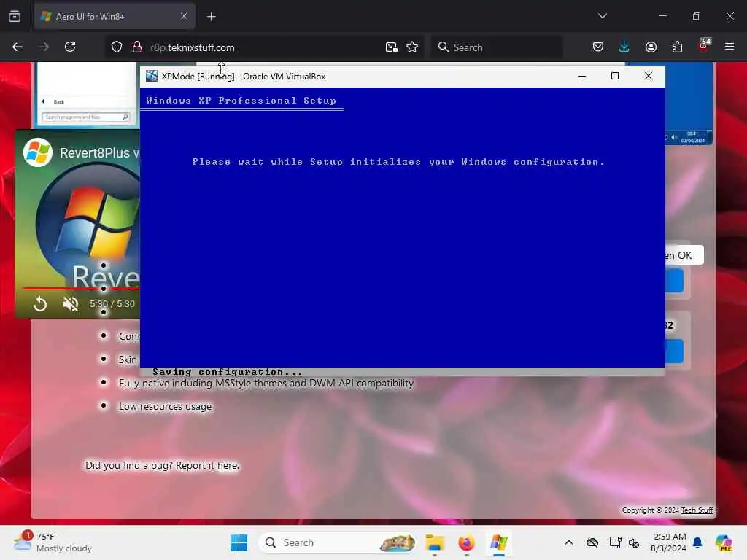Maximize the XPMode VirtualBox window
747x560 pixels.
pyautogui.click(x=615, y=76)
